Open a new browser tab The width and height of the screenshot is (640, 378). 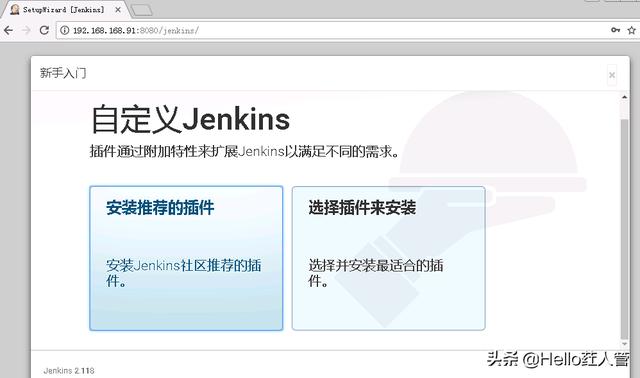[x=142, y=10]
